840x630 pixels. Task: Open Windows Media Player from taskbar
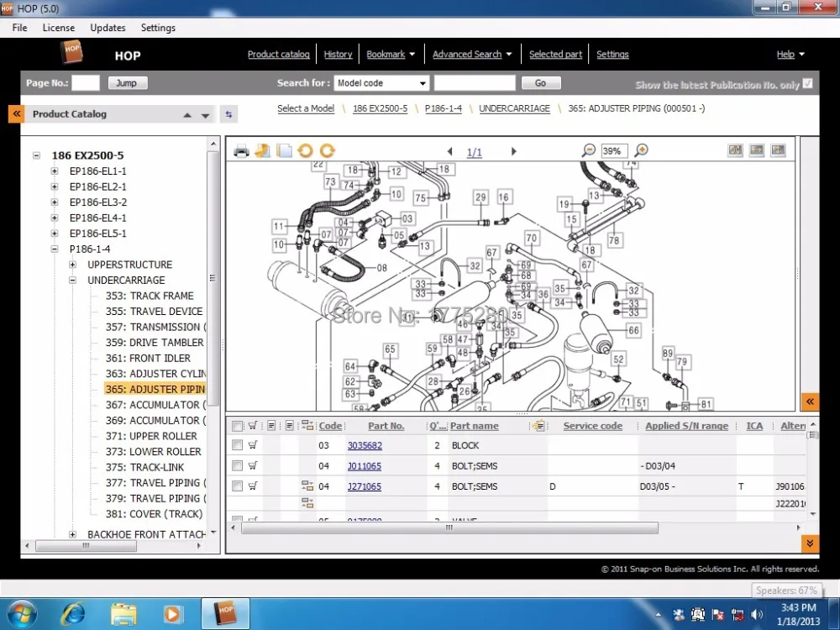tap(172, 614)
